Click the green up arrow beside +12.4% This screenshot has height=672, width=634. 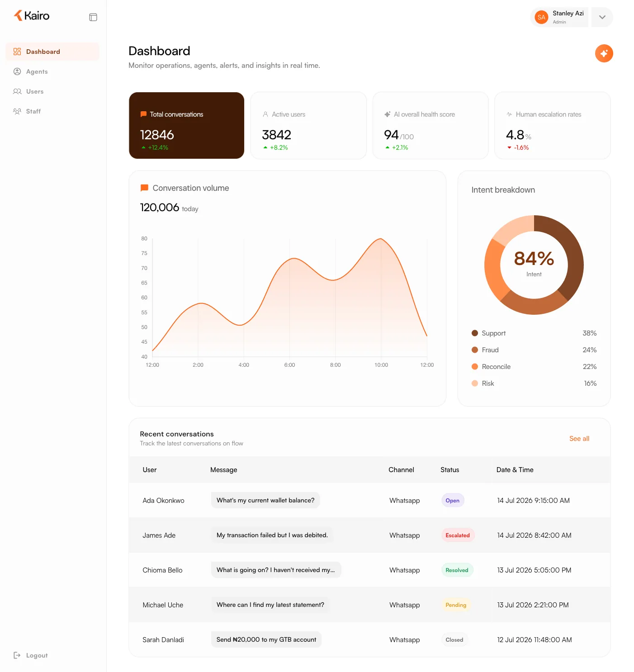point(143,147)
